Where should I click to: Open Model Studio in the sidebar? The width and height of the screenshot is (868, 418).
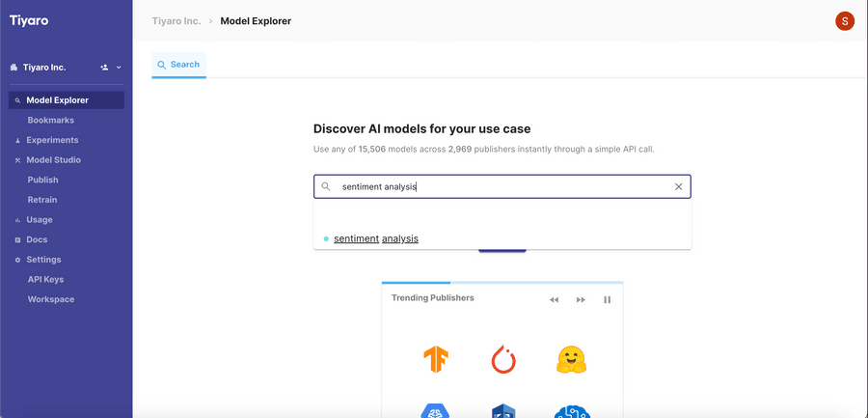pos(54,160)
